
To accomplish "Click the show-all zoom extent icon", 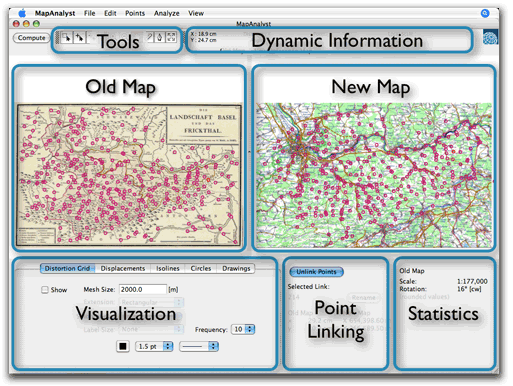I will point(171,37).
